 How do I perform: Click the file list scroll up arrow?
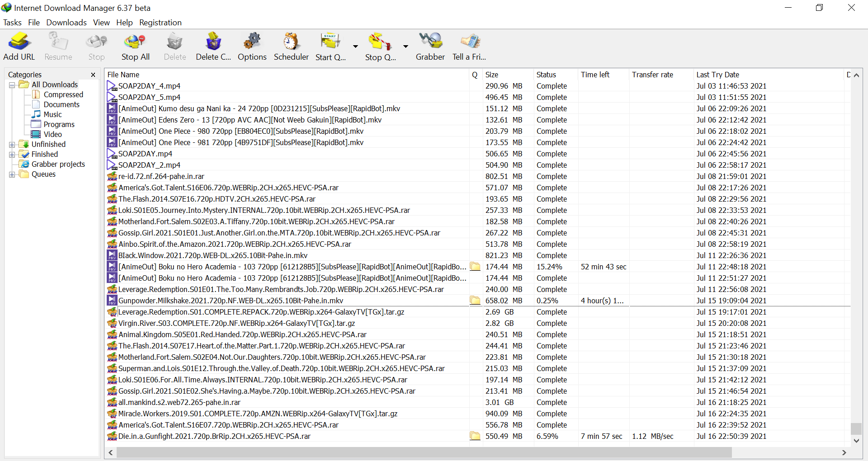click(856, 75)
